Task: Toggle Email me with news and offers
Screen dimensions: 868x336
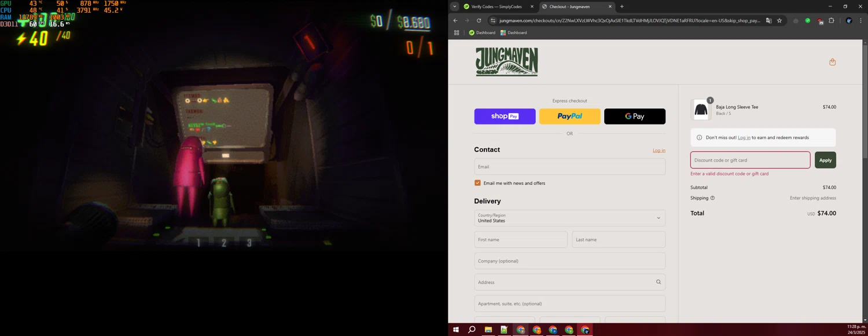Action: pyautogui.click(x=477, y=183)
